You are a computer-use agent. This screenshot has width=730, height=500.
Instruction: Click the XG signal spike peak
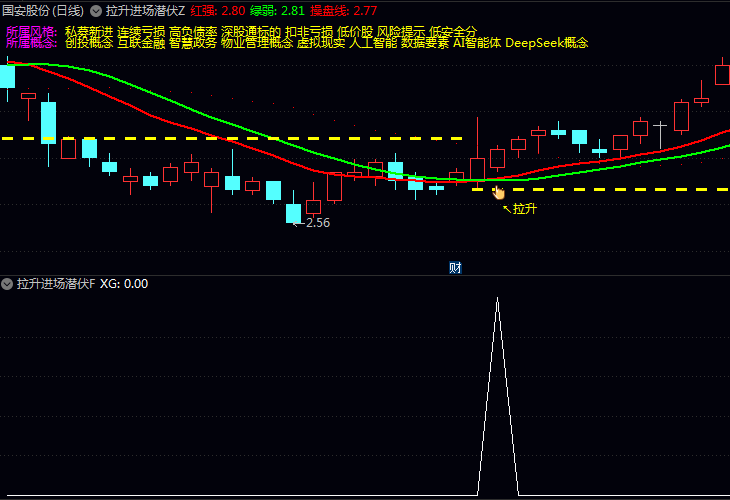(497, 299)
